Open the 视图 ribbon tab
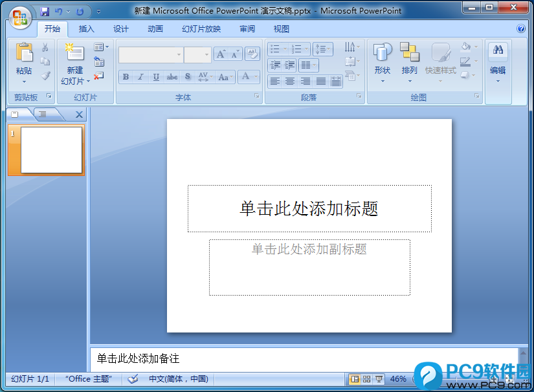The image size is (534, 392). coord(282,29)
